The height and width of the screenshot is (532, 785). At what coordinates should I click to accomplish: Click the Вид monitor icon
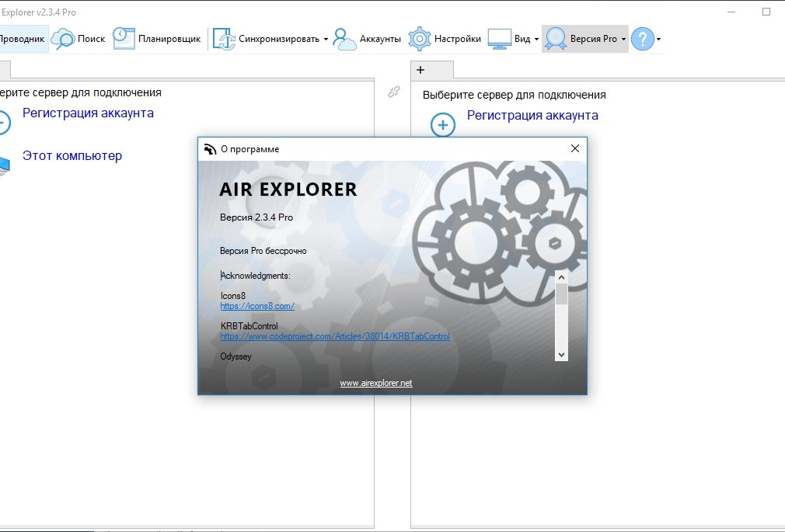(x=499, y=39)
